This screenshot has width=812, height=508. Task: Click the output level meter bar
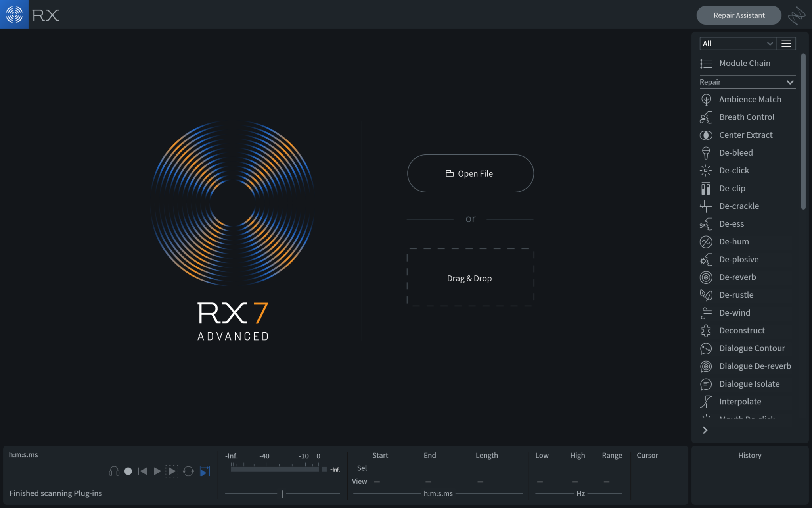(274, 469)
